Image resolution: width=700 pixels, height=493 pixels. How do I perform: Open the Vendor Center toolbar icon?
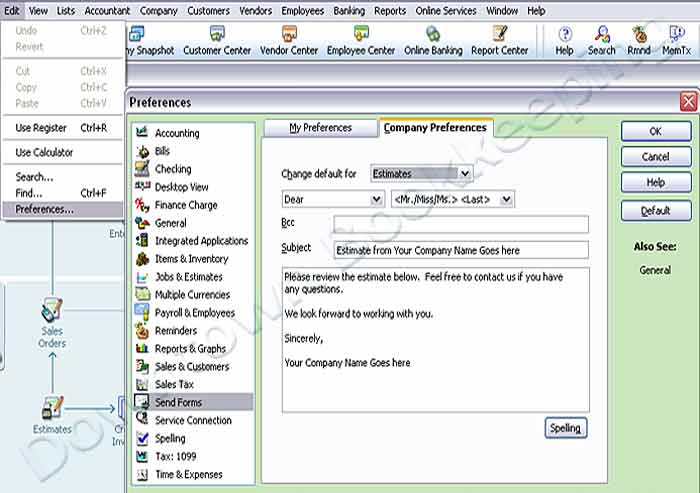point(289,41)
